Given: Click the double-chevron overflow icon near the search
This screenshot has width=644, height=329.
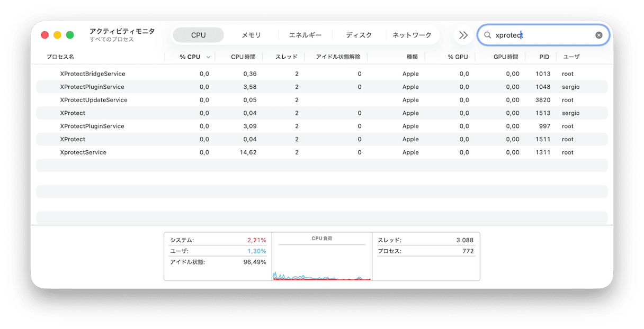Looking at the screenshot, I should (x=463, y=35).
